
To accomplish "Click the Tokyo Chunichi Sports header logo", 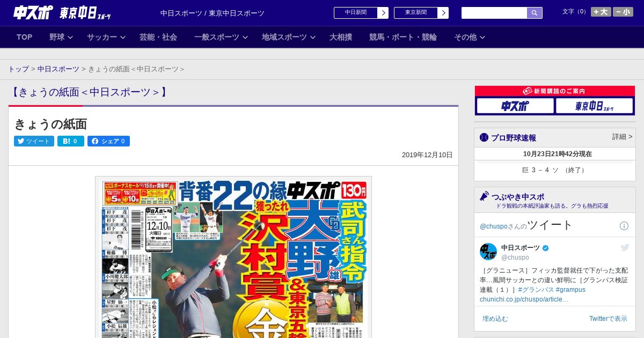I will point(85,13).
